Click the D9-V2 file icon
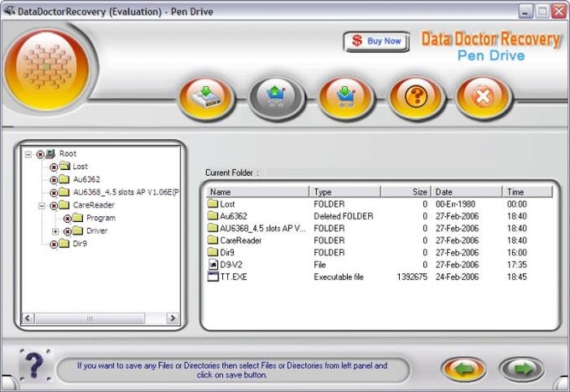Screen dimensions: 570x392 pos(213,264)
